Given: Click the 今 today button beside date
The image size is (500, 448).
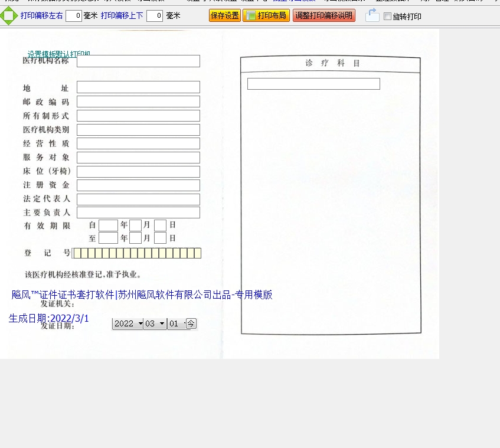Looking at the screenshot, I should pyautogui.click(x=191, y=323).
